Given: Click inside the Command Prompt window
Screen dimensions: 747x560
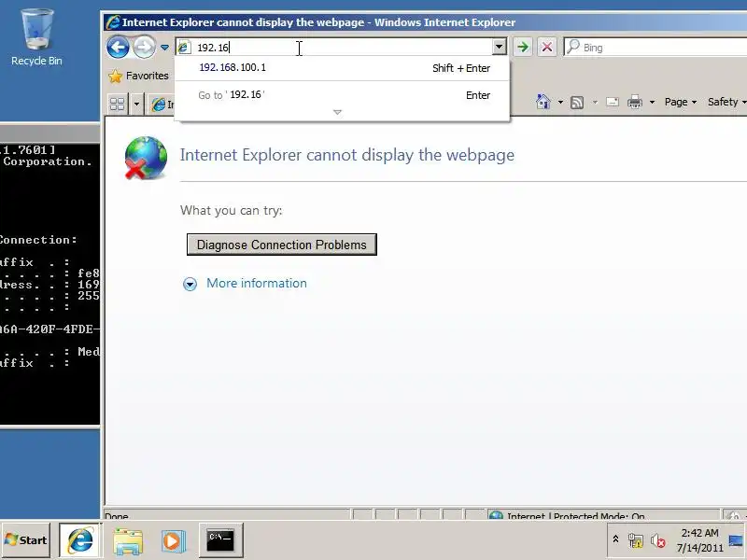Looking at the screenshot, I should 50,284.
